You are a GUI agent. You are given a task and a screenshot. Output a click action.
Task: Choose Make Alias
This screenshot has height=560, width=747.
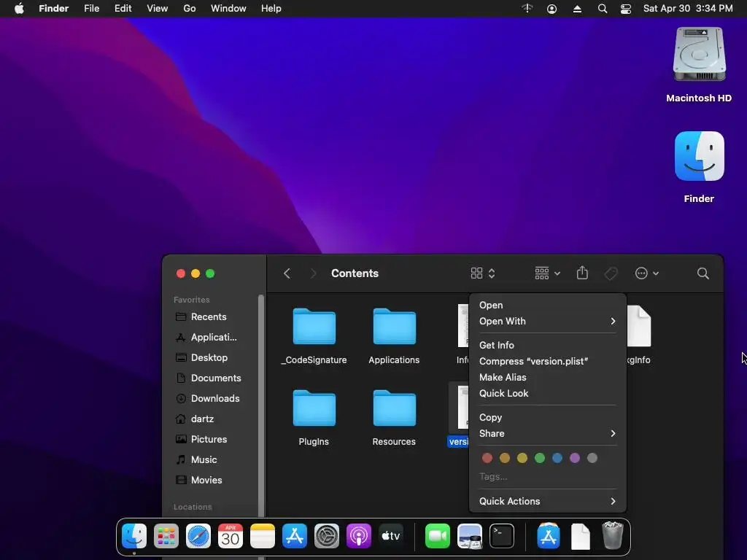pos(547,377)
